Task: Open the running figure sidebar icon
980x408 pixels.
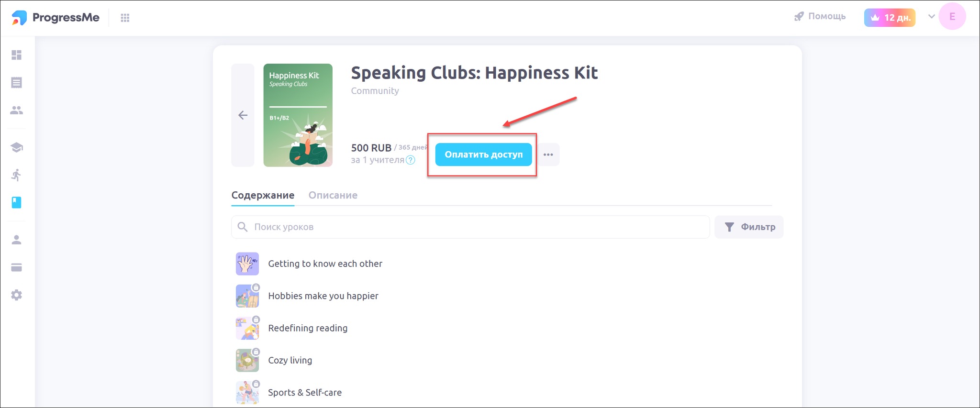Action: point(17,175)
